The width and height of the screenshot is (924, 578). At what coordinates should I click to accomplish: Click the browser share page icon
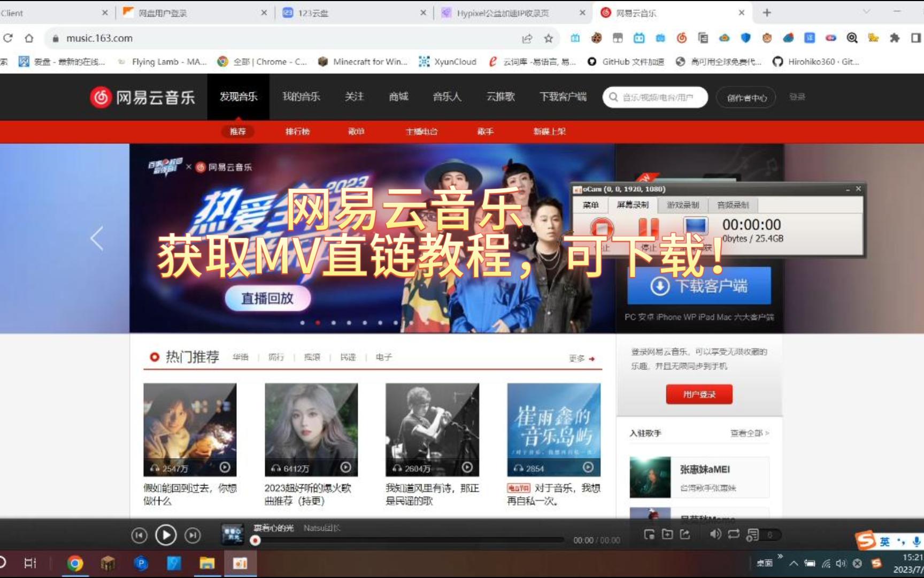527,39
